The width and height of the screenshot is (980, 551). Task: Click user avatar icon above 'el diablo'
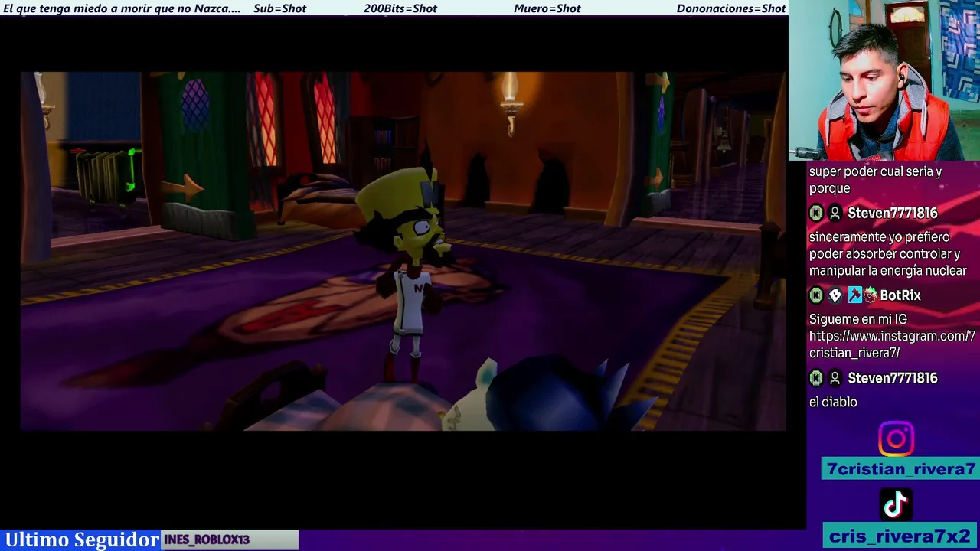pyautogui.click(x=835, y=378)
